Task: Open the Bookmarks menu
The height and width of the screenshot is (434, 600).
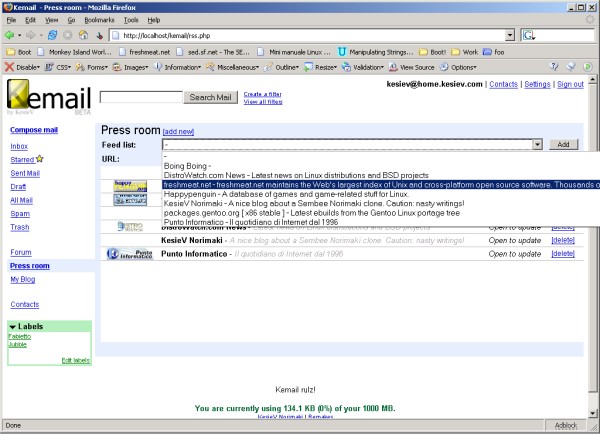Action: [x=99, y=20]
